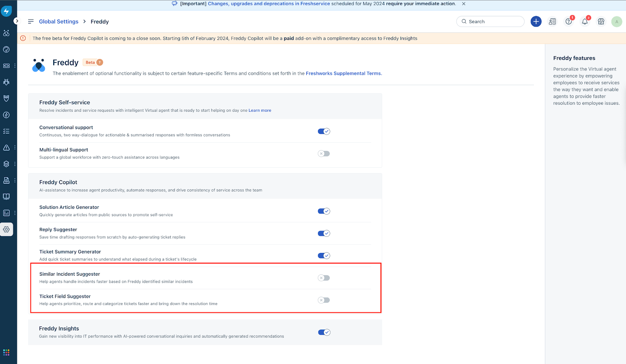Image resolution: width=626 pixels, height=364 pixels.
Task: Toggle off Ticket Summary Generator
Action: (x=324, y=256)
